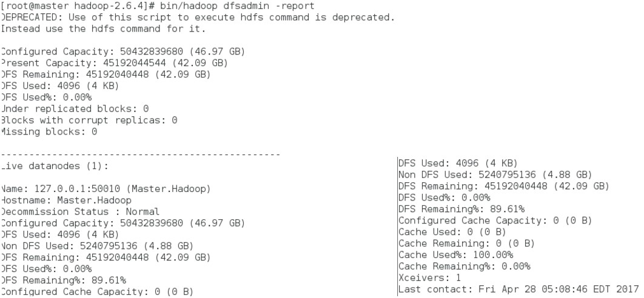Click Decommission Status : Normal line
This screenshot has height=298, width=644.
(79, 212)
